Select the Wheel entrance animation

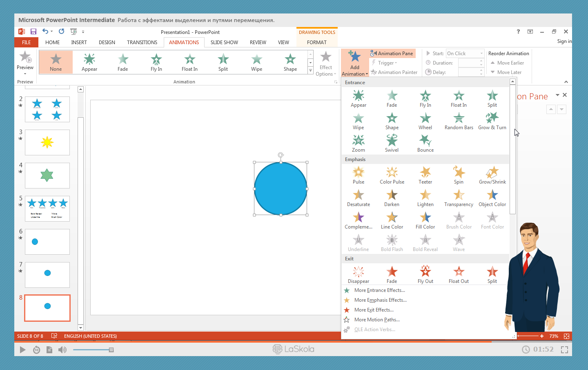click(x=425, y=121)
